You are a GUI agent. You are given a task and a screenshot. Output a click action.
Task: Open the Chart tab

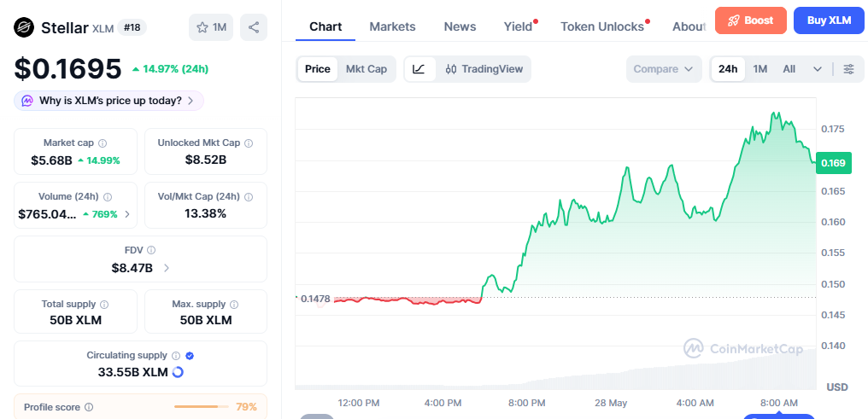click(325, 26)
